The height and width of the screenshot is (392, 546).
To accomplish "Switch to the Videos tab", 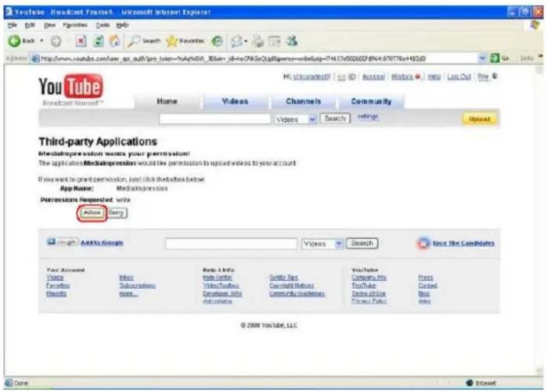I will (x=235, y=101).
